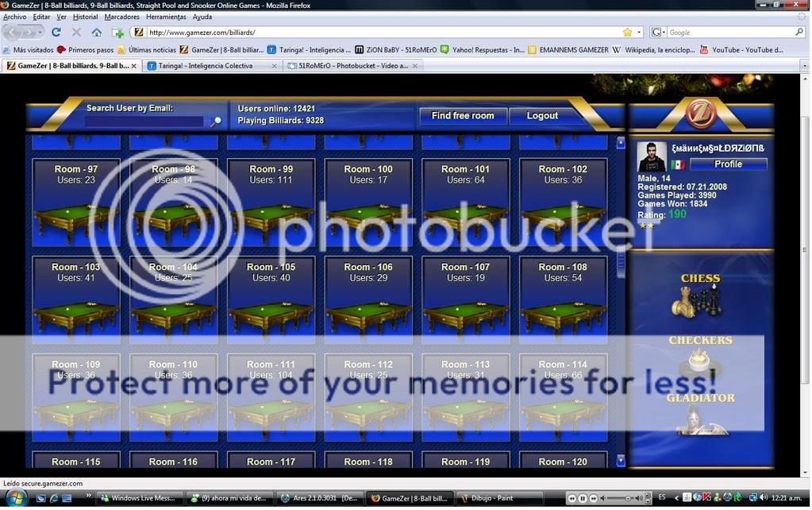This screenshot has width=812, height=510.
Task: Click the Search User magnifier icon
Action: [215, 122]
